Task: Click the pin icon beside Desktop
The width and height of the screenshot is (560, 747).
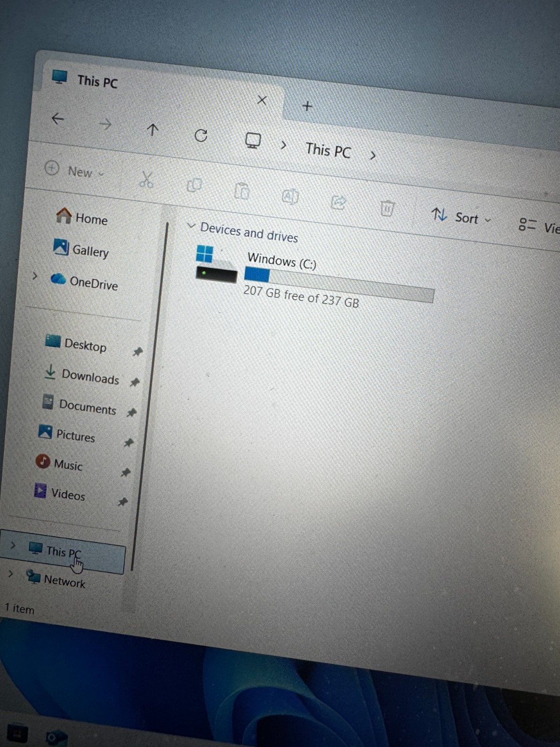Action: [x=137, y=352]
